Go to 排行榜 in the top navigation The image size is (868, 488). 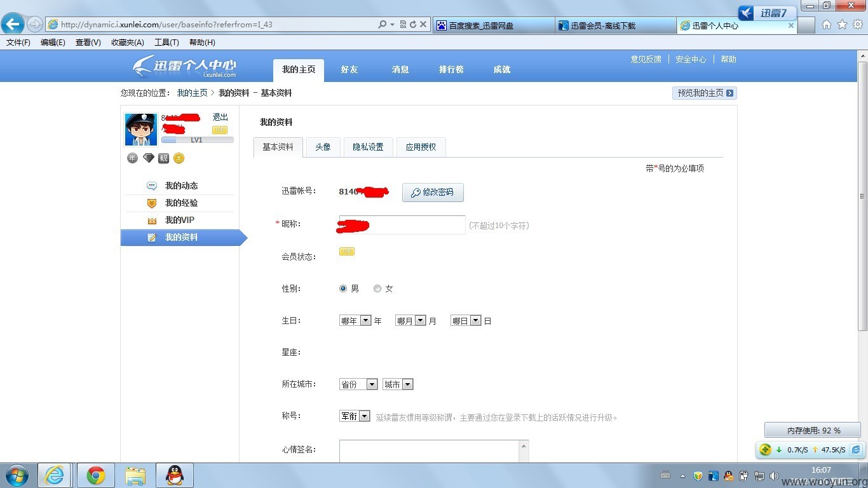(451, 69)
